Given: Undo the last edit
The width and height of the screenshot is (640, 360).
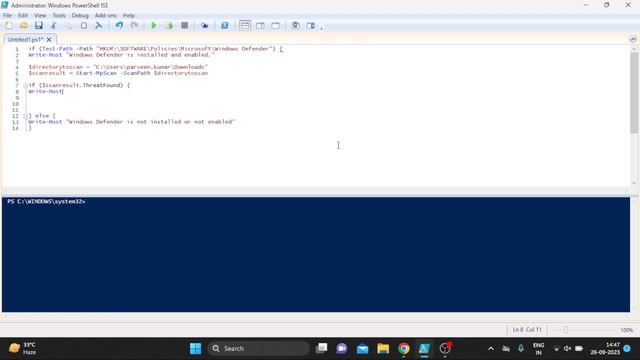Looking at the screenshot, I should (119, 26).
